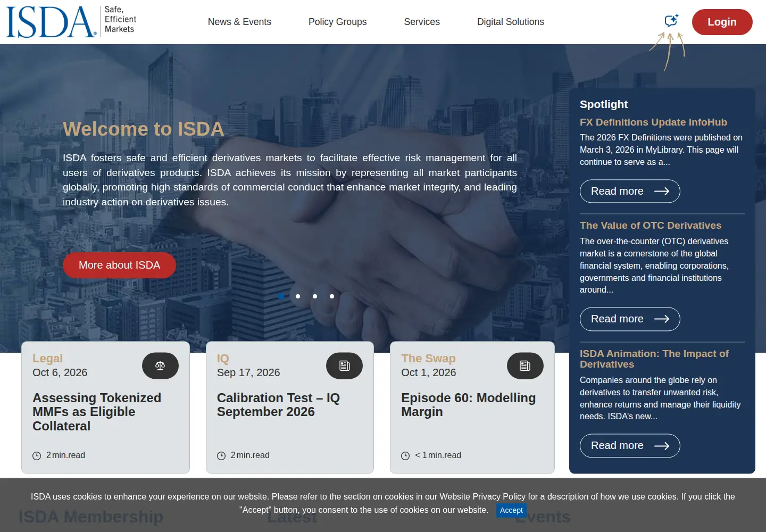This screenshot has height=532, width=766.
Task: Click the scales icon on Legal card
Action: (x=160, y=365)
